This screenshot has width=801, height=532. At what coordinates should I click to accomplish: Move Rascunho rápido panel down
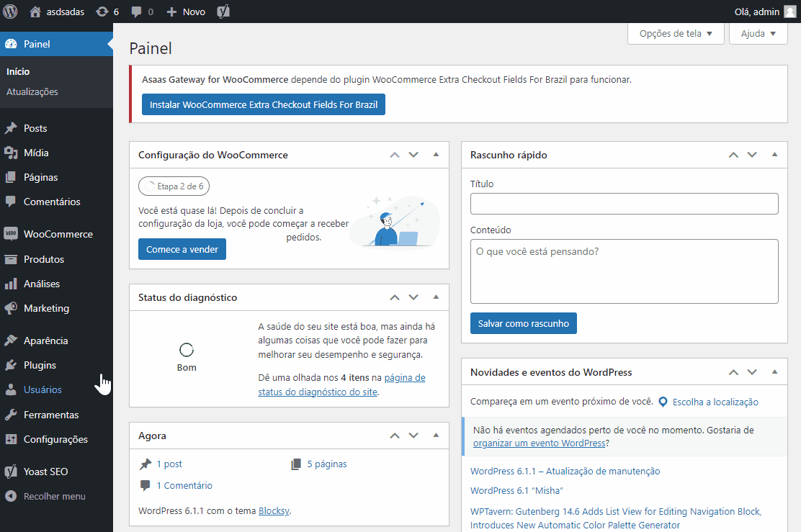click(752, 155)
